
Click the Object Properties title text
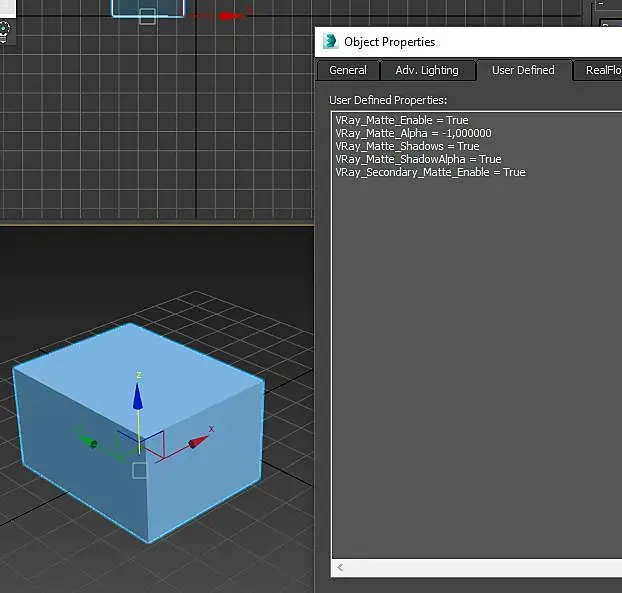tap(390, 42)
